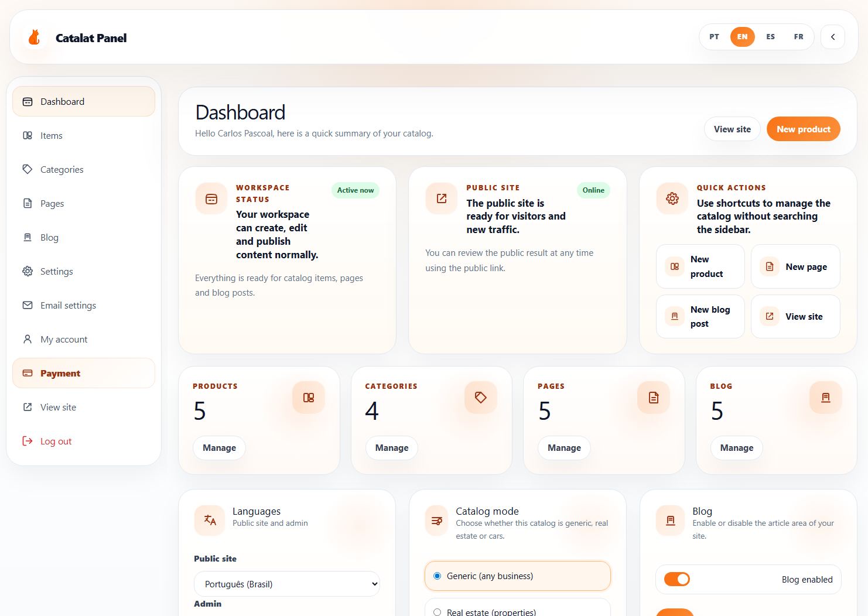868x616 pixels.
Task: Open Payment in the sidebar
Action: click(x=84, y=373)
